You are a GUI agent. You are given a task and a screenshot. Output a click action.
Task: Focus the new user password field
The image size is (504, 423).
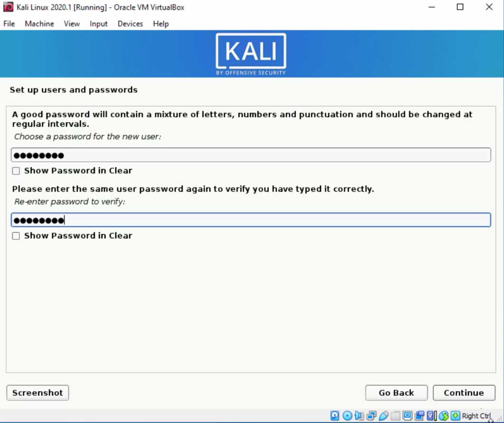251,155
